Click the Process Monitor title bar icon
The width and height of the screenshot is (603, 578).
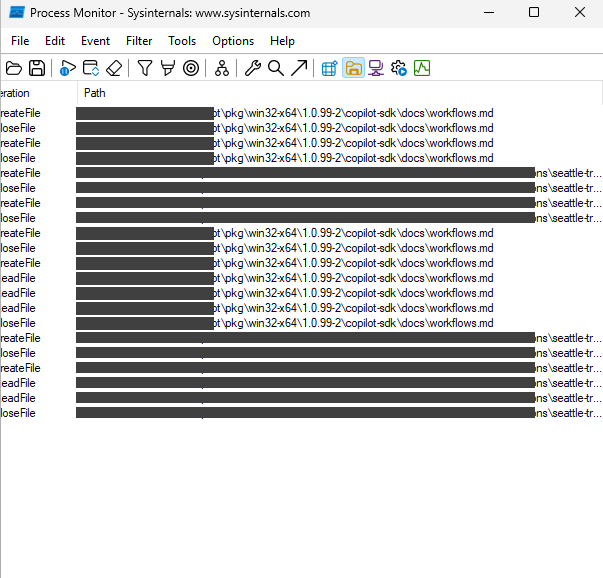[17, 13]
